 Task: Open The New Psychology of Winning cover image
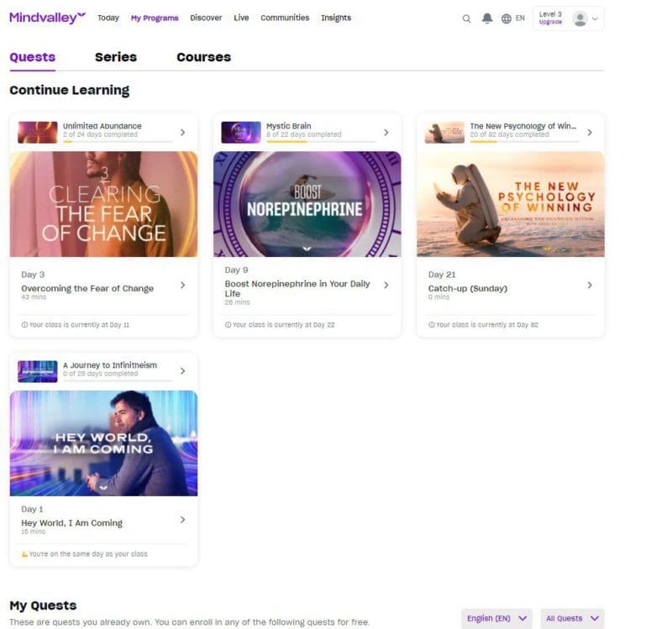pos(511,204)
